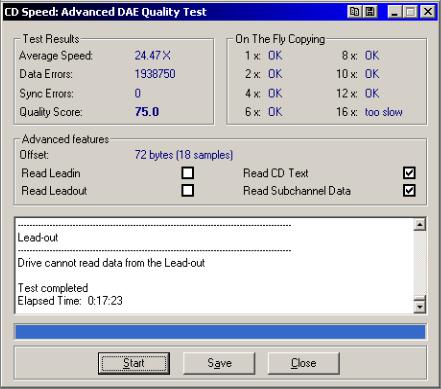Click the window title 'CD Speed: Advanced DAE Quality Test'
The height and width of the screenshot is (389, 441).
tap(105, 12)
